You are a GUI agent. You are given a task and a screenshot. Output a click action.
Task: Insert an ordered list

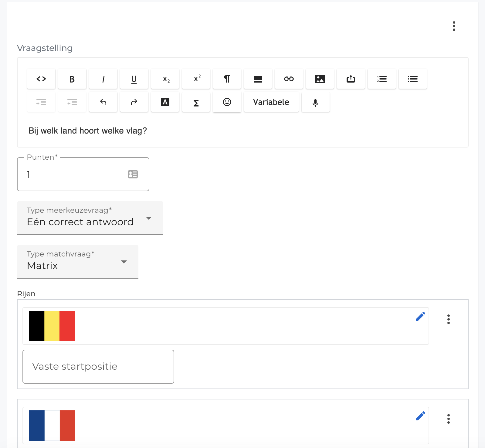[x=382, y=79]
